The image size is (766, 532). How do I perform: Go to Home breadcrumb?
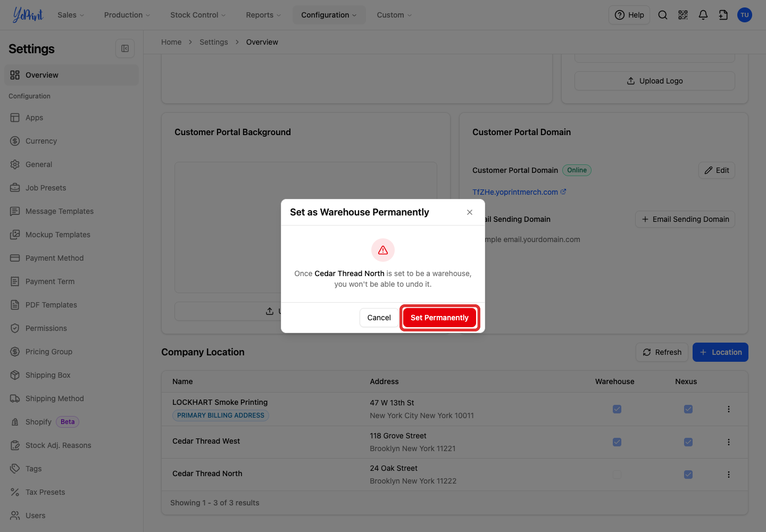coord(171,42)
